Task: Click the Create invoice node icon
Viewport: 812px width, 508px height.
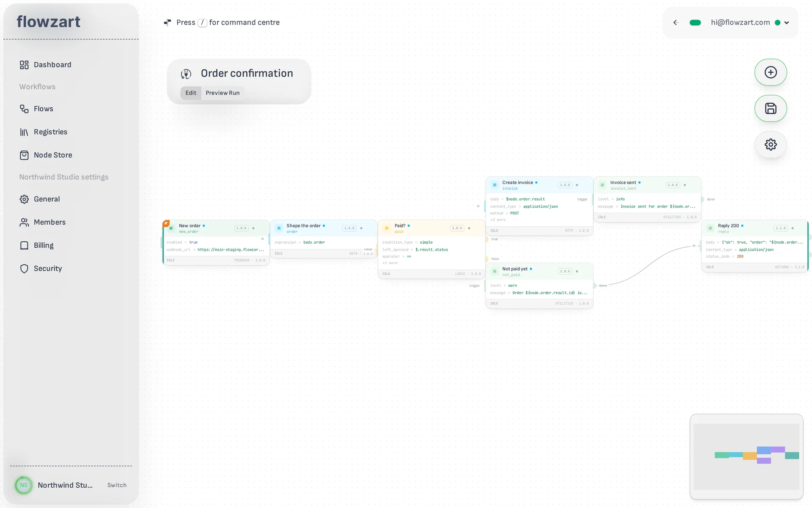Action: pos(495,185)
